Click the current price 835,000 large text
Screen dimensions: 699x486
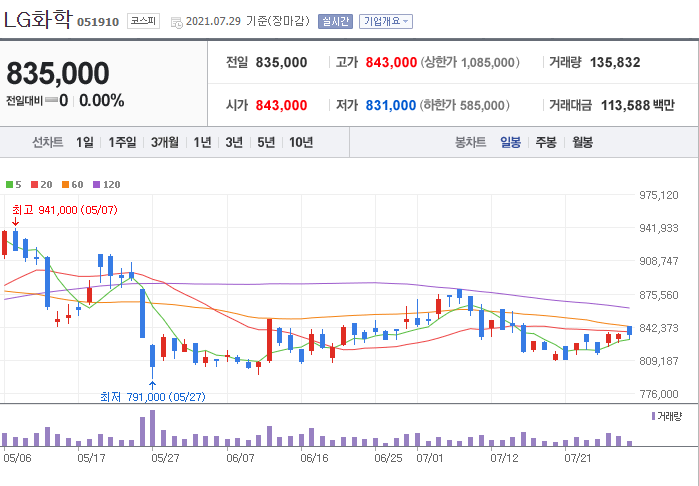click(58, 73)
